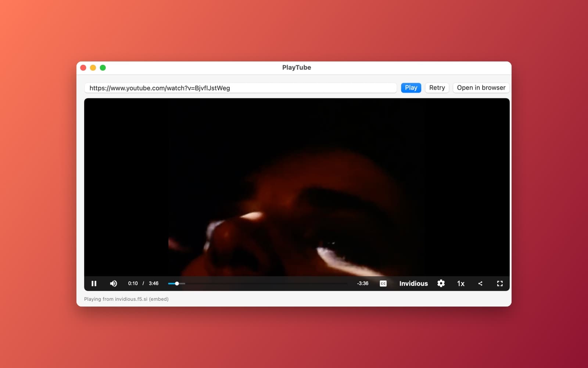588x368 pixels.
Task: Open the video settings gear
Action: coord(441,283)
